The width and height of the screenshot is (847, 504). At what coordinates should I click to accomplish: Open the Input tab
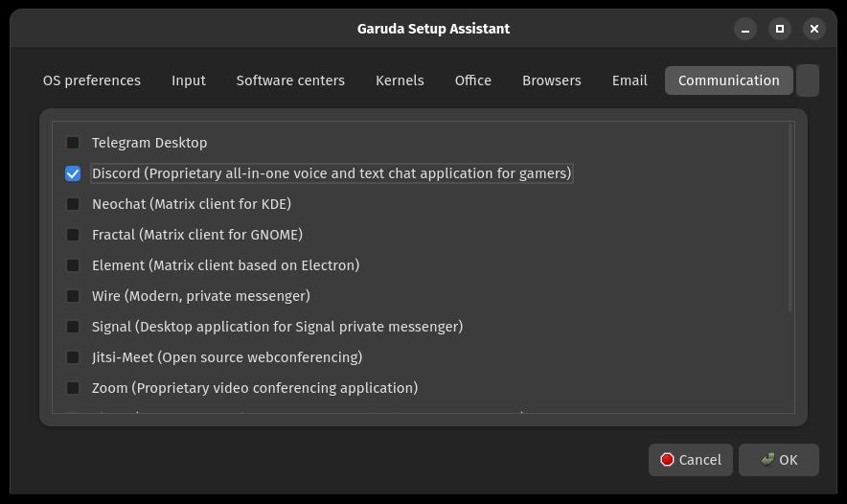(189, 80)
